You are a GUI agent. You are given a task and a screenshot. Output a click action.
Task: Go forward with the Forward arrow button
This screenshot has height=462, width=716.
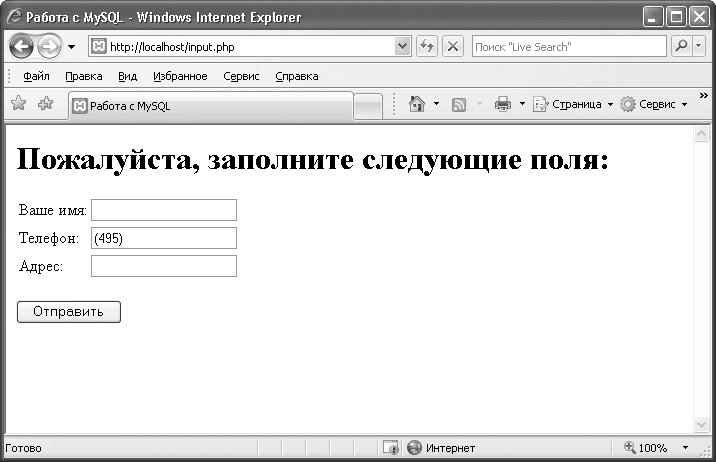[49, 47]
